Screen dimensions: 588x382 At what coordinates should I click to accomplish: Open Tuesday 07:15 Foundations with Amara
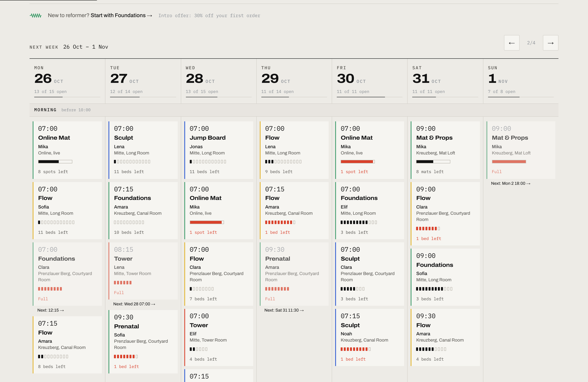143,211
